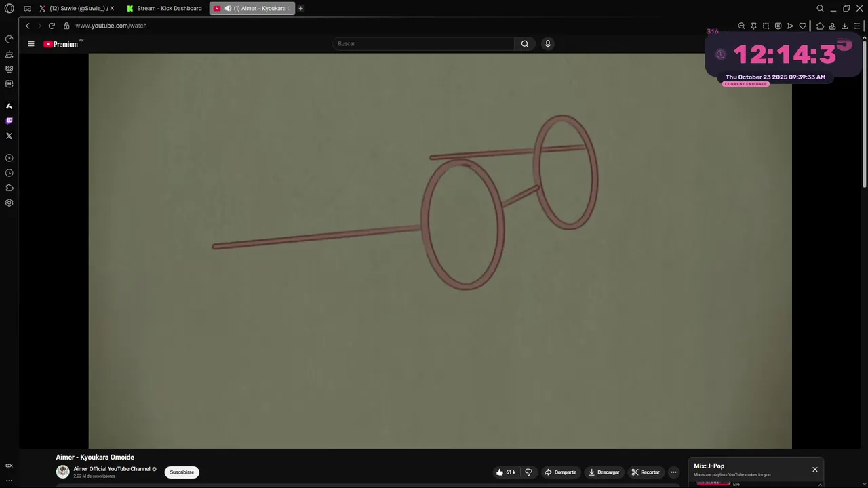Click the CURRENT END DATE pink label
The image size is (868, 488).
pos(746,84)
